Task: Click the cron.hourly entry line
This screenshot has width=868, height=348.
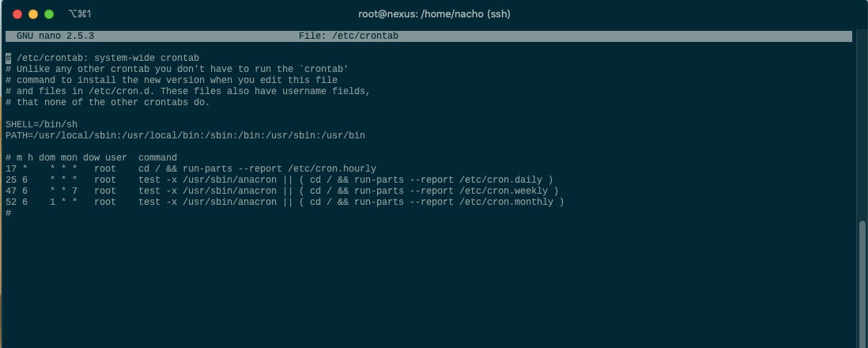Action: 191,168
